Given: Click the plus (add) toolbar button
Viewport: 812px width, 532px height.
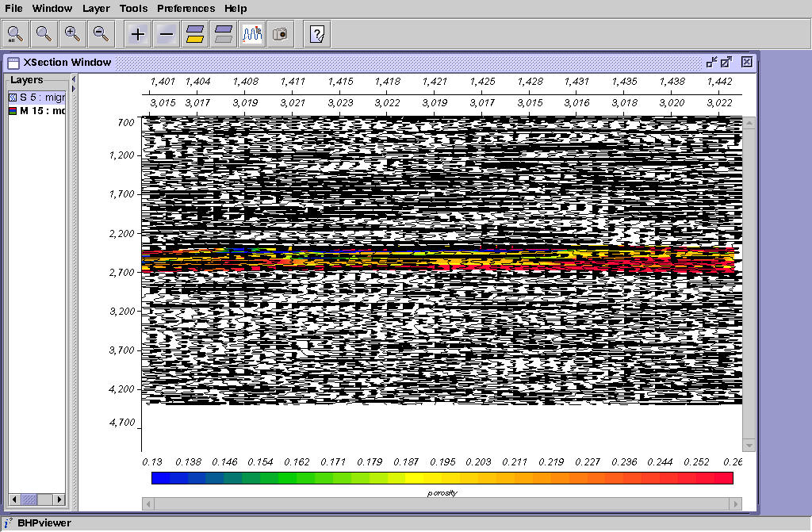Looking at the screenshot, I should pyautogui.click(x=138, y=34).
